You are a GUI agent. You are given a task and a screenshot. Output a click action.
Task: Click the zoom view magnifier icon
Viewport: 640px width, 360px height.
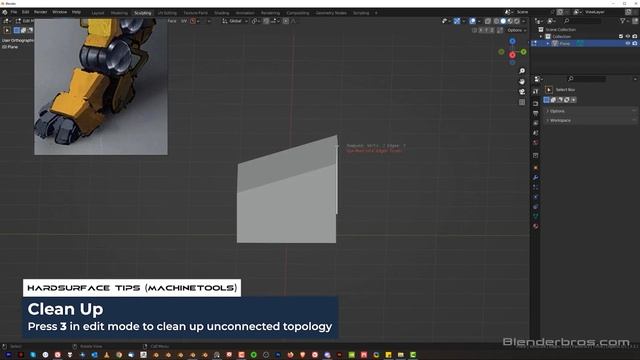[x=522, y=71]
